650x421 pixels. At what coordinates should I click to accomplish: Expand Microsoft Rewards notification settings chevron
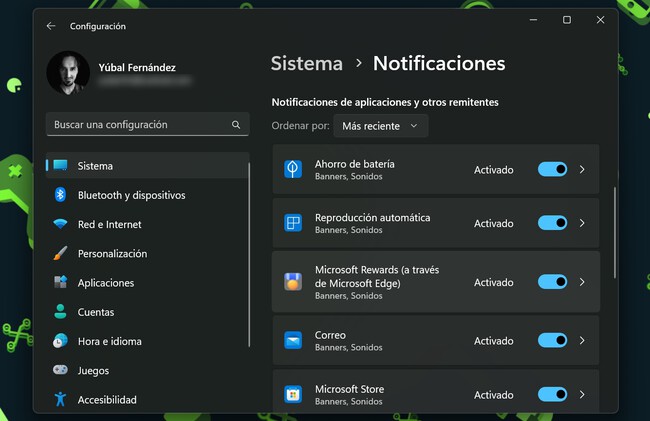[582, 282]
